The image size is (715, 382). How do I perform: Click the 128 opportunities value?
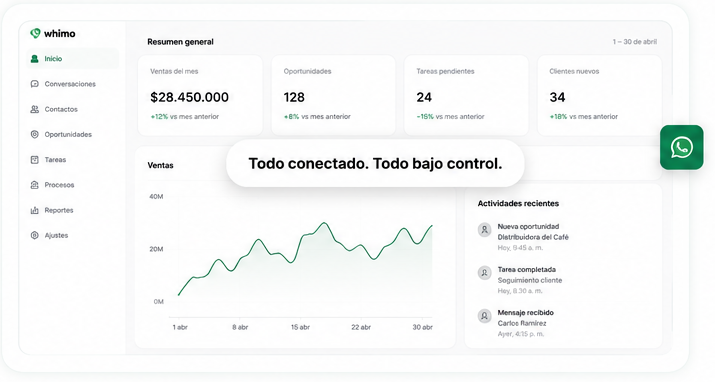coord(294,97)
